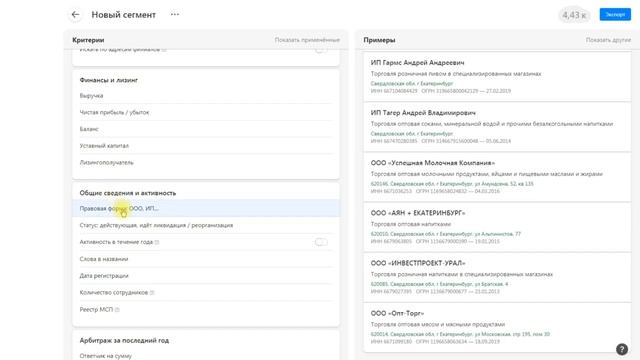
Task: Open the Лизингополучатель criterion
Action: click(x=206, y=162)
